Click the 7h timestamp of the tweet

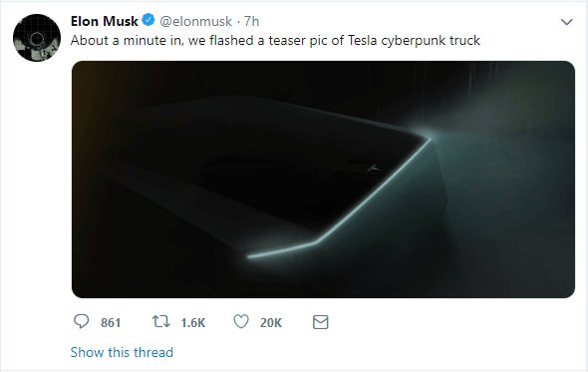pos(251,21)
